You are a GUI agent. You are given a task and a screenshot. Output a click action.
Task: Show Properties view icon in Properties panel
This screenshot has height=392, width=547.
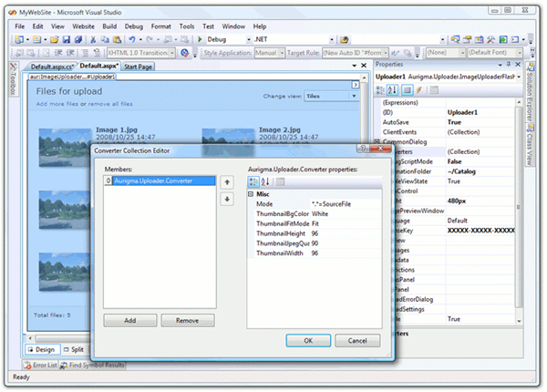pos(407,90)
